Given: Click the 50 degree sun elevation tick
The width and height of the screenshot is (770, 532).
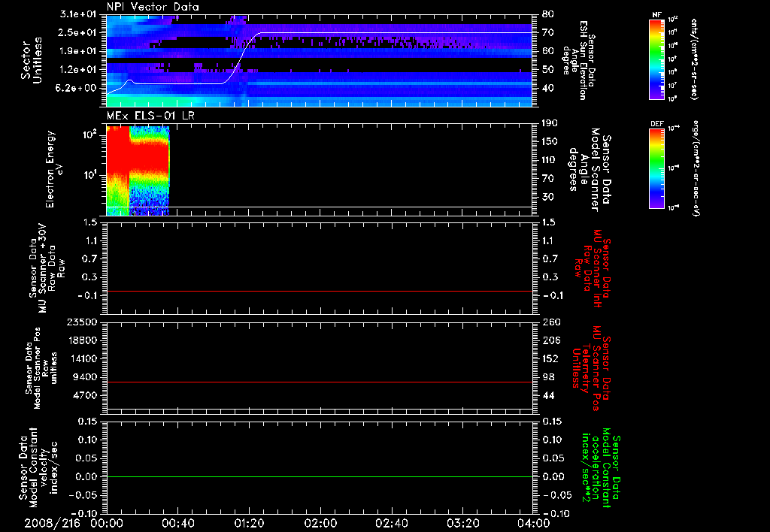Looking at the screenshot, I should 547,70.
